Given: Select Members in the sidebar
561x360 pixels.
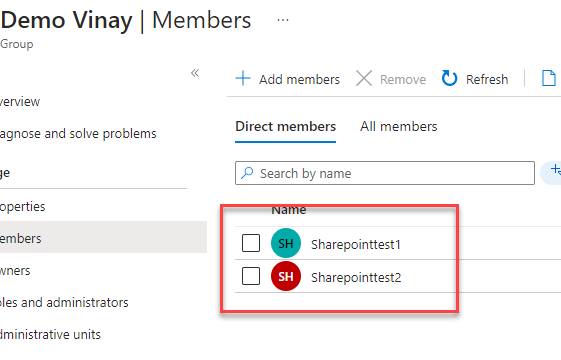Looking at the screenshot, I should pos(103,237).
